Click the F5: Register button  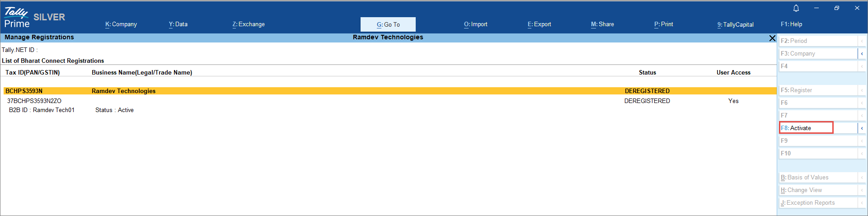818,90
